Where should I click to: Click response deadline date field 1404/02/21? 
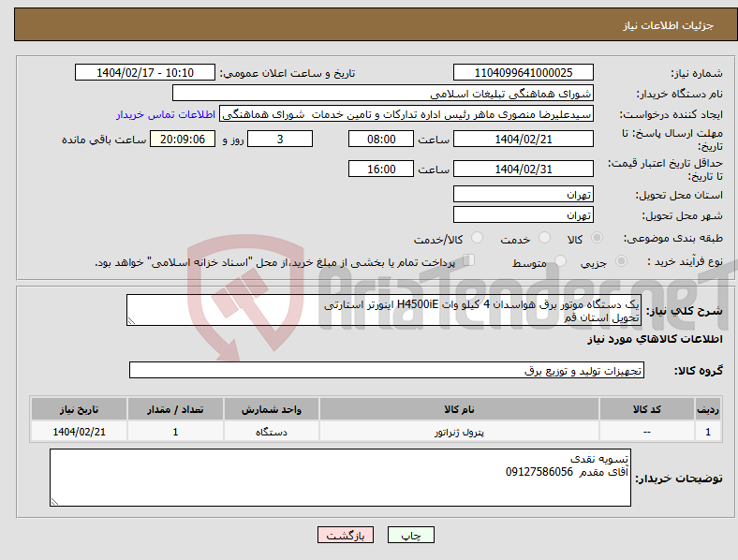523,140
